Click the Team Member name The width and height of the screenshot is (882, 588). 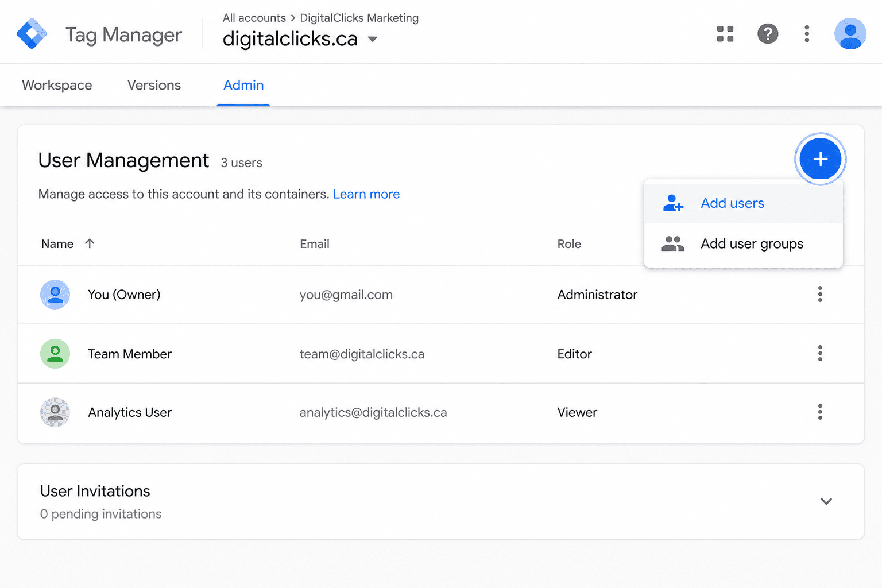(x=130, y=354)
